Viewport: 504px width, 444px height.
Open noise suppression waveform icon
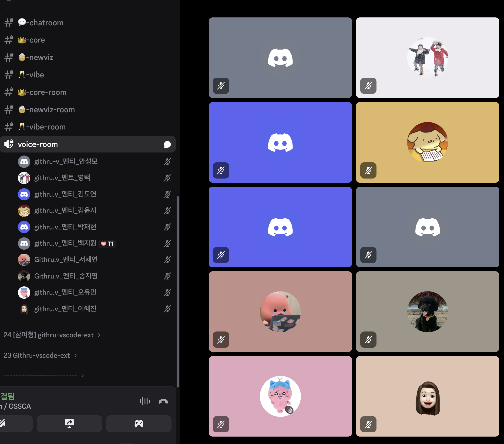tap(145, 401)
